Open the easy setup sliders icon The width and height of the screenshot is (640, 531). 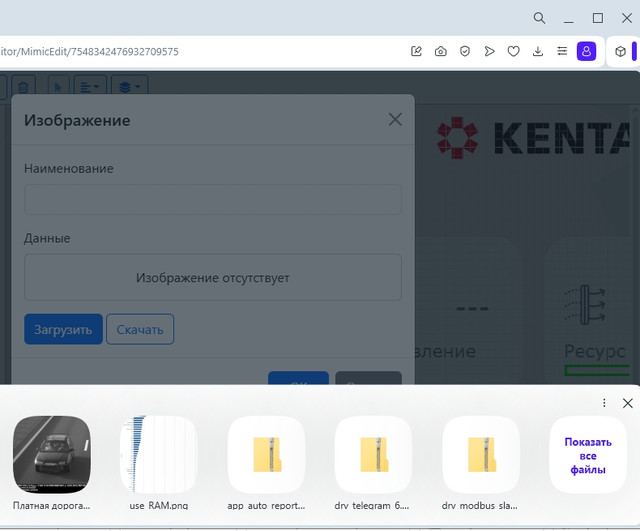pyautogui.click(x=562, y=51)
